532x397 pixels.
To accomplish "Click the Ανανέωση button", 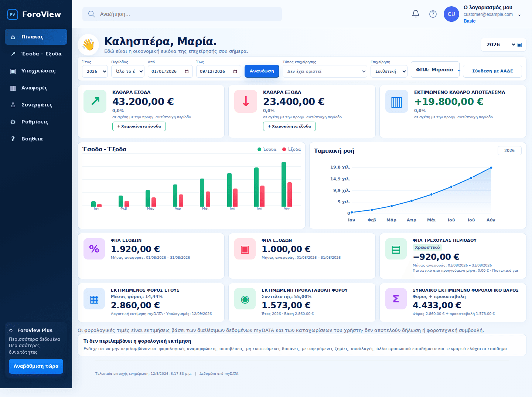I will [262, 71].
